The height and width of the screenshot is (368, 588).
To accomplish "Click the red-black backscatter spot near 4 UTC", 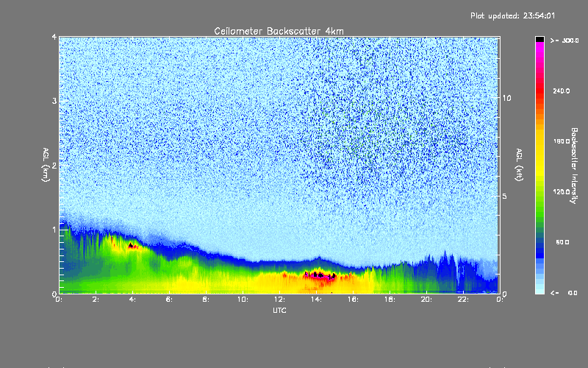I will [x=132, y=246].
